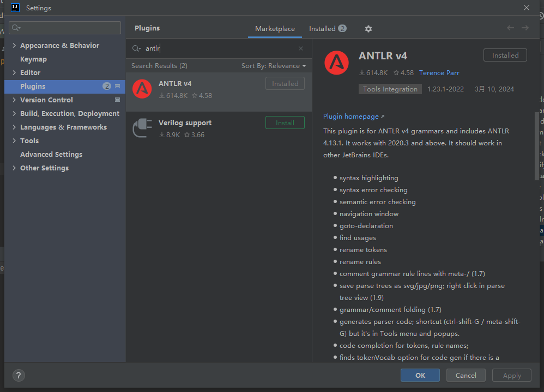Open the help question mark button

click(x=19, y=375)
